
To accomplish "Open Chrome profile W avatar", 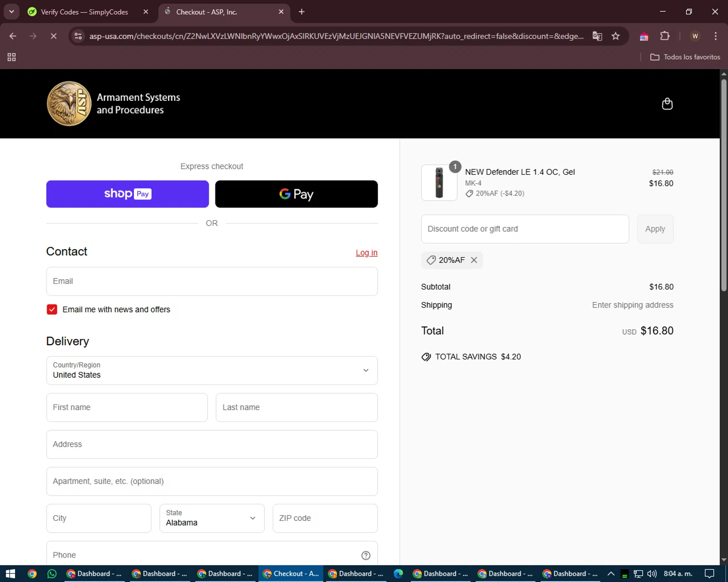I will coord(695,36).
